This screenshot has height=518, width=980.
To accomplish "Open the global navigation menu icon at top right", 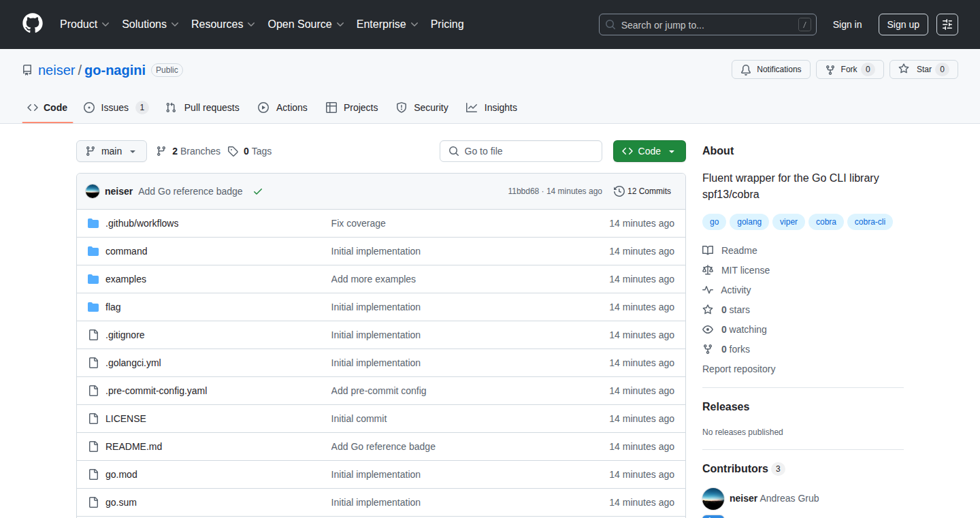I will pyautogui.click(x=947, y=25).
